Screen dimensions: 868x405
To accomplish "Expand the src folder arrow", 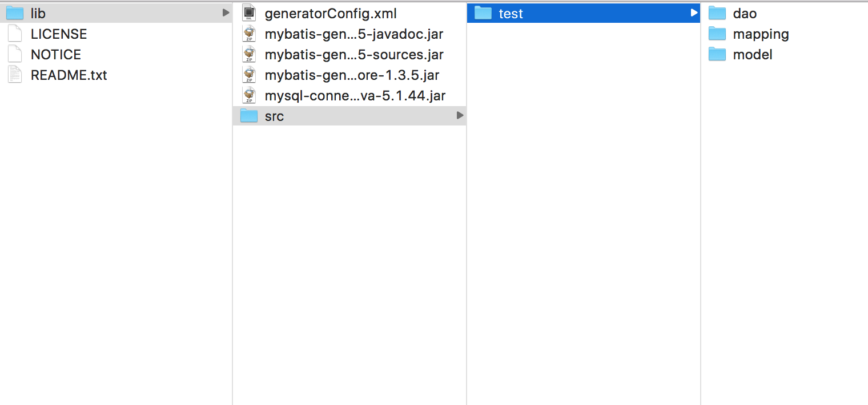I will (460, 116).
